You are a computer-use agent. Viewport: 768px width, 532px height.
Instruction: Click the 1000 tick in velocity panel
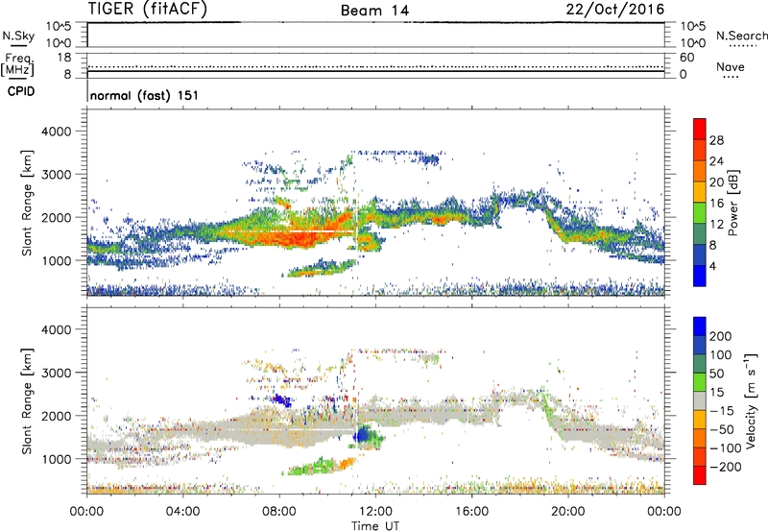coord(57,459)
